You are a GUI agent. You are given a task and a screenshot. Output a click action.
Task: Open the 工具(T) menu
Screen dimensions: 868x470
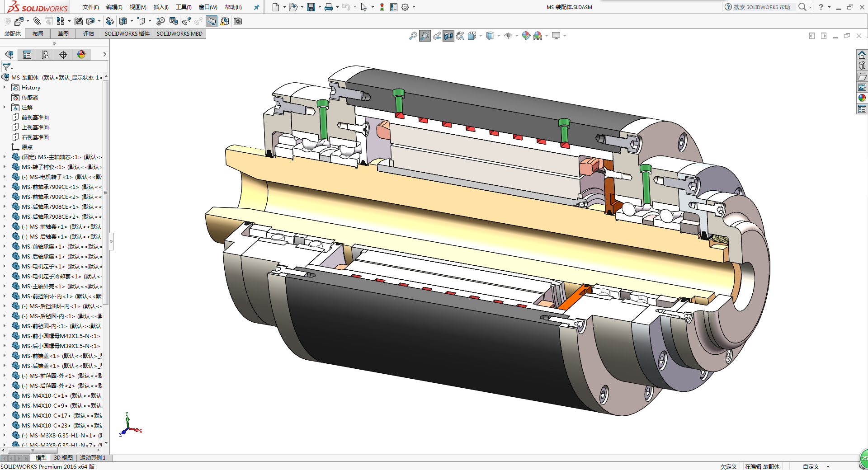(184, 7)
